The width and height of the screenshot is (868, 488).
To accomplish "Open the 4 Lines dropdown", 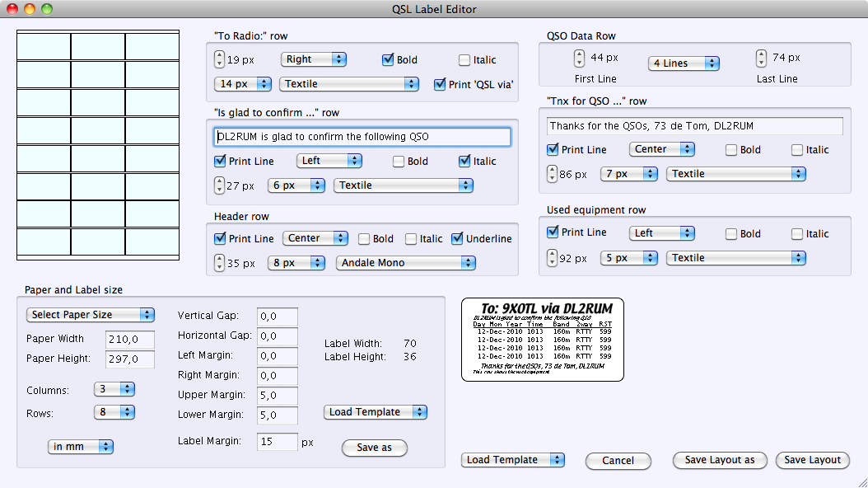I will coord(684,63).
